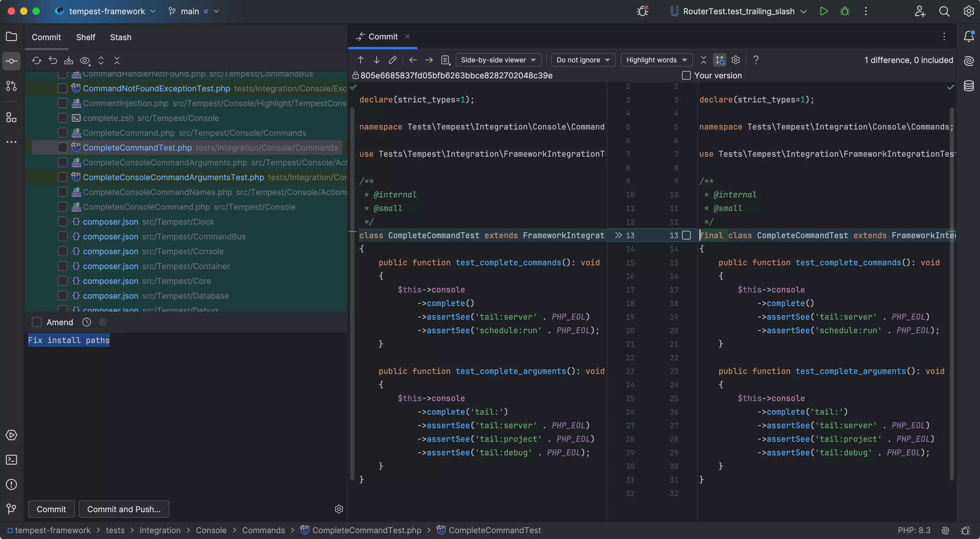Click the Commit and Push button
Screen dimensions: 980x539
click(124, 509)
